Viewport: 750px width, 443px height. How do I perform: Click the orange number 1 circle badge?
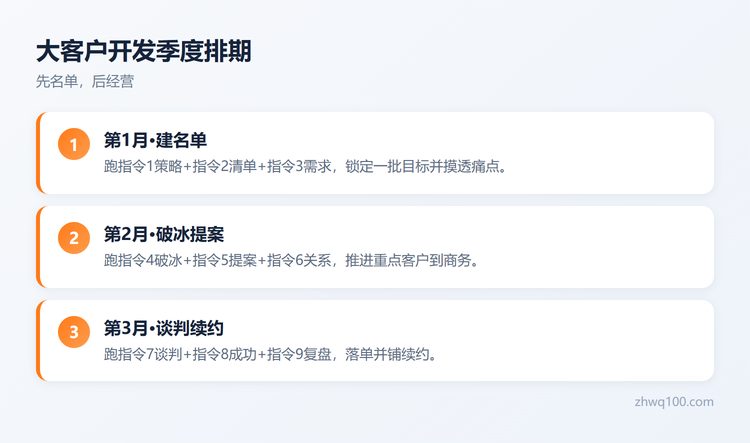(x=74, y=144)
